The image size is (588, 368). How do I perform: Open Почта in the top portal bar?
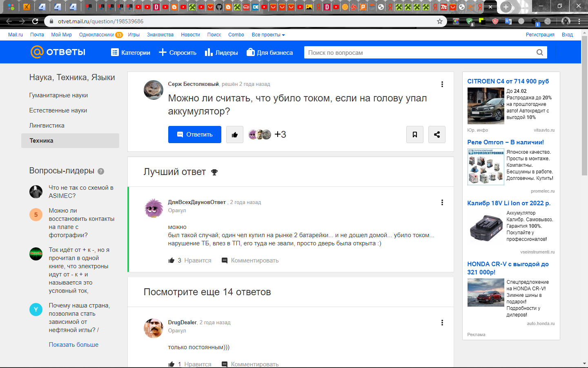[x=37, y=35]
